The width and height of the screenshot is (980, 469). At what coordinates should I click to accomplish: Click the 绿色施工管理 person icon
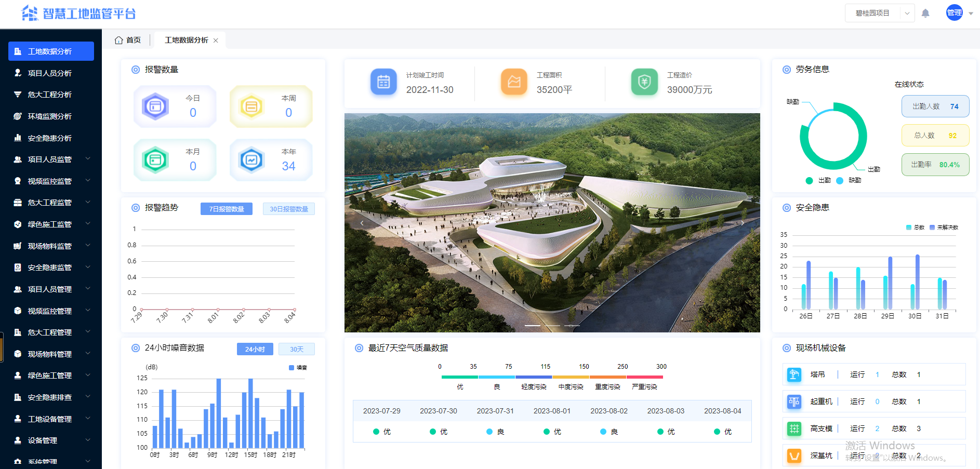tap(18, 376)
